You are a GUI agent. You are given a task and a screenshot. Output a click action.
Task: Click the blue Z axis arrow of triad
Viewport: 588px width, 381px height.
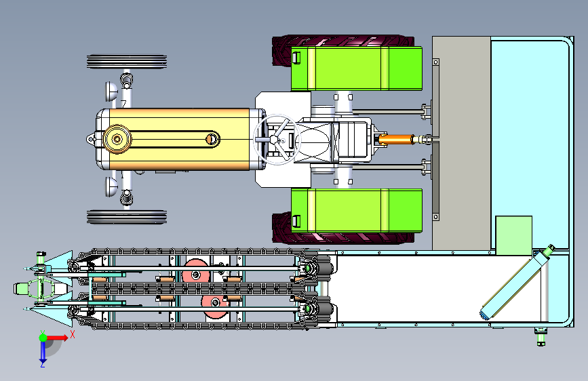(x=43, y=353)
